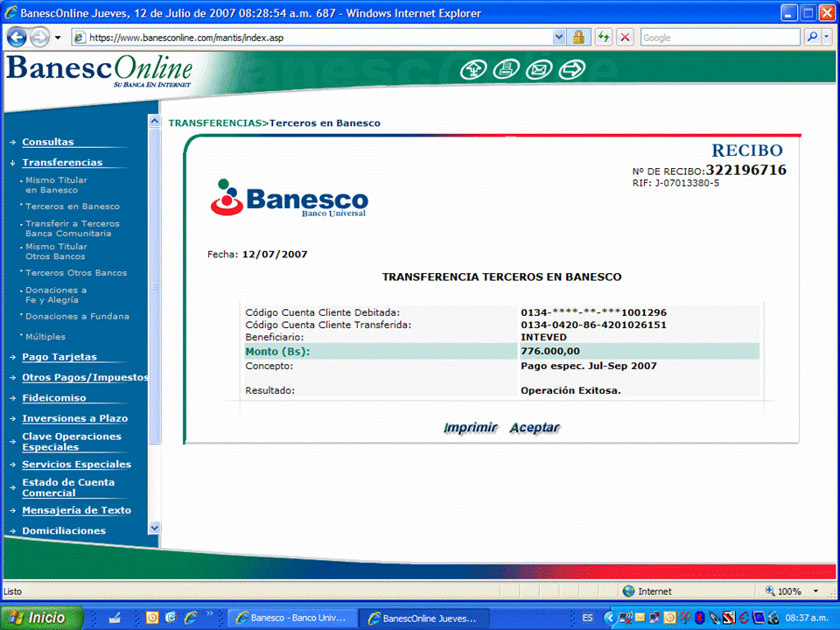
Task: Click the zoom magnifier icon in status bar
Action: pyautogui.click(x=770, y=591)
